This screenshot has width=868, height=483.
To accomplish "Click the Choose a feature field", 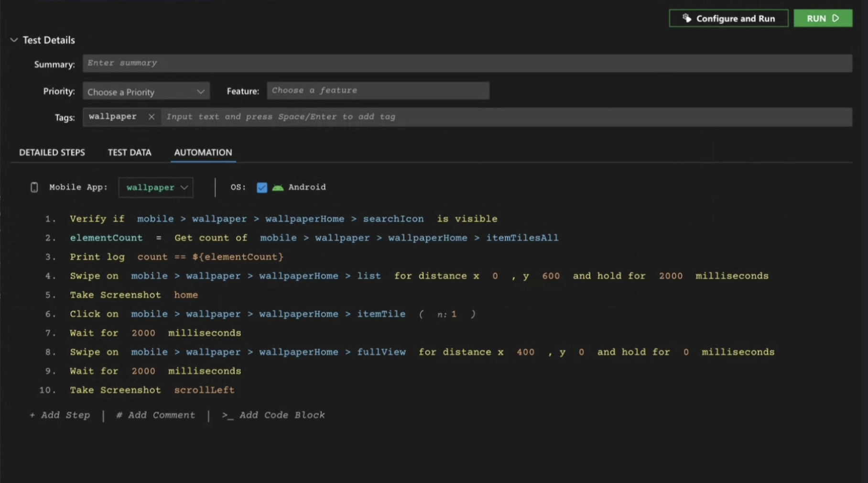I will click(378, 91).
